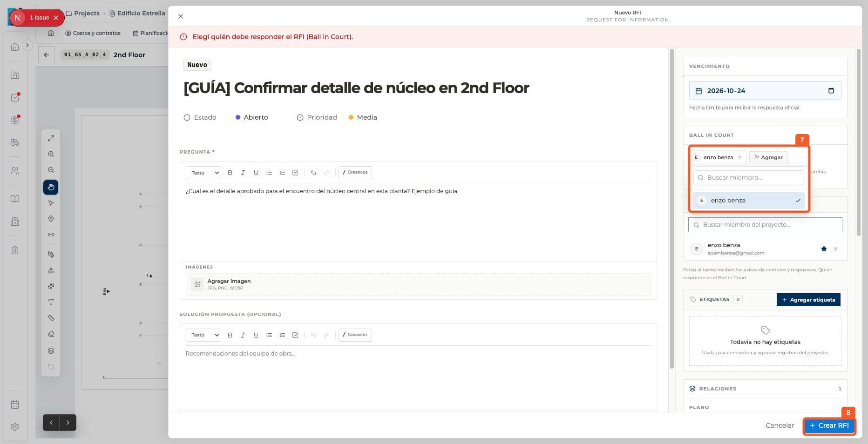Click Agregar in Ball in Court

[768, 157]
